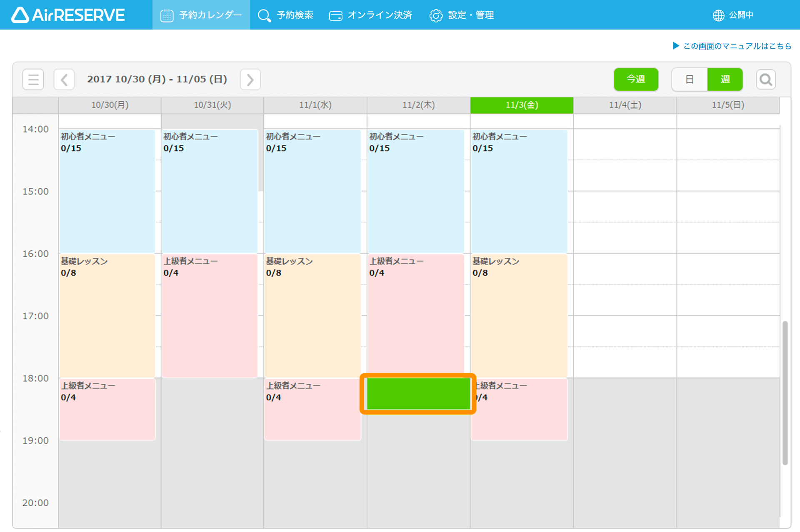The height and width of the screenshot is (532, 800).
Task: Click the 予約カレンダー calendar icon
Action: point(167,15)
